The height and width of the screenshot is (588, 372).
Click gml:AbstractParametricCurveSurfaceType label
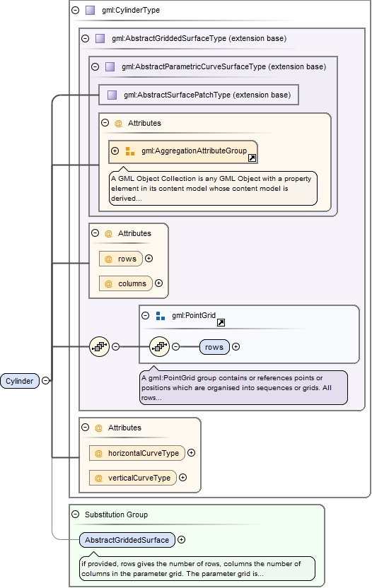point(223,66)
